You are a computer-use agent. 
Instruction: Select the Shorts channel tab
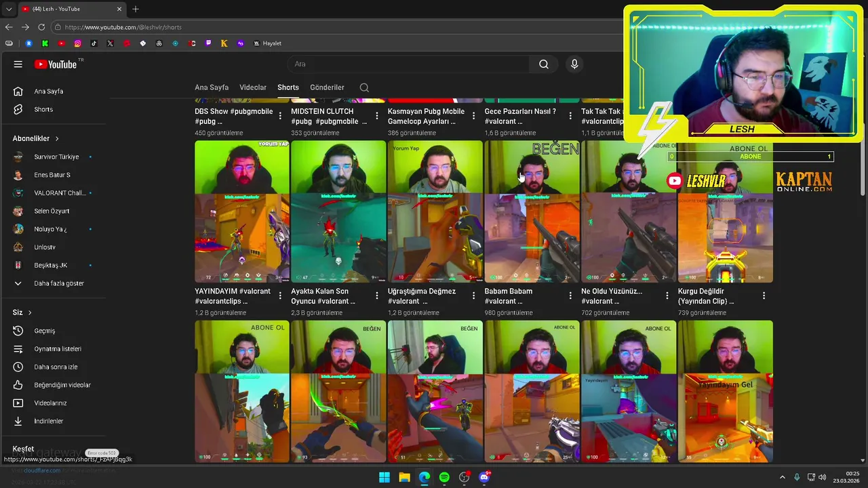tap(288, 87)
